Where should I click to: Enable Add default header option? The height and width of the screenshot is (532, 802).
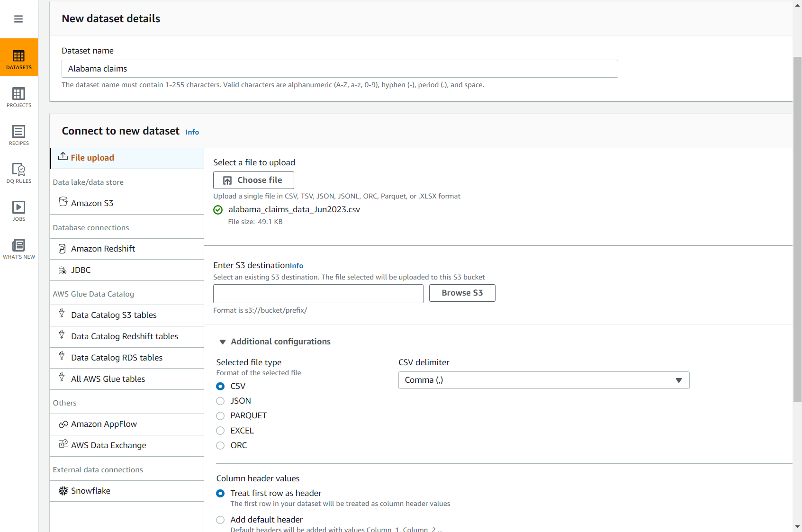click(220, 520)
